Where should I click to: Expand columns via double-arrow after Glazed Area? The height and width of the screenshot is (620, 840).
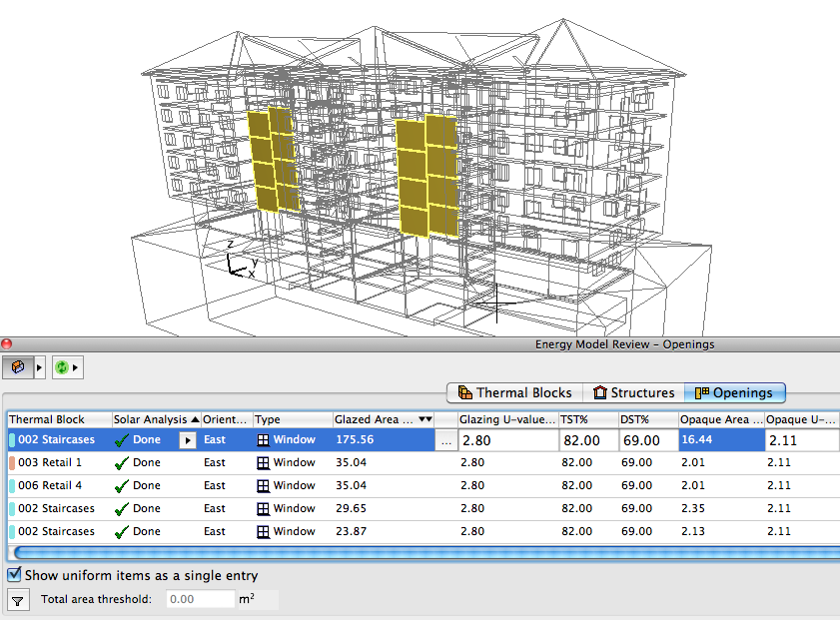[x=425, y=419]
